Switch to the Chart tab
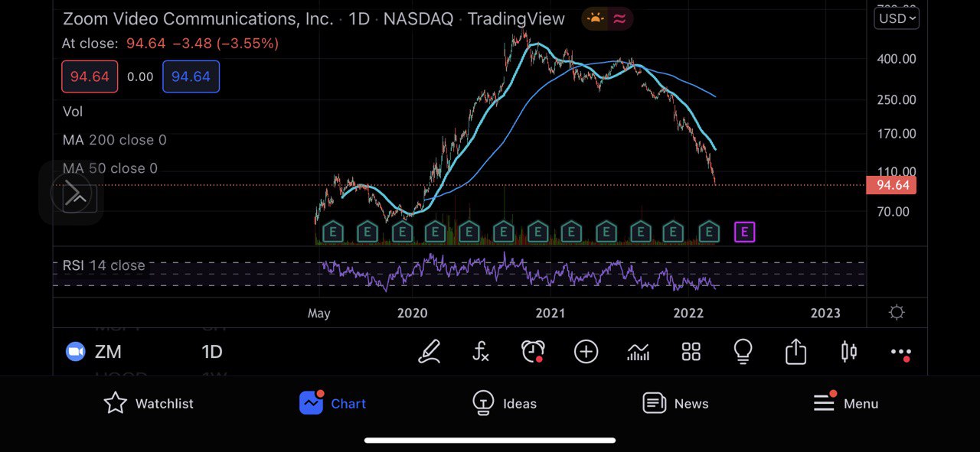 (333, 403)
